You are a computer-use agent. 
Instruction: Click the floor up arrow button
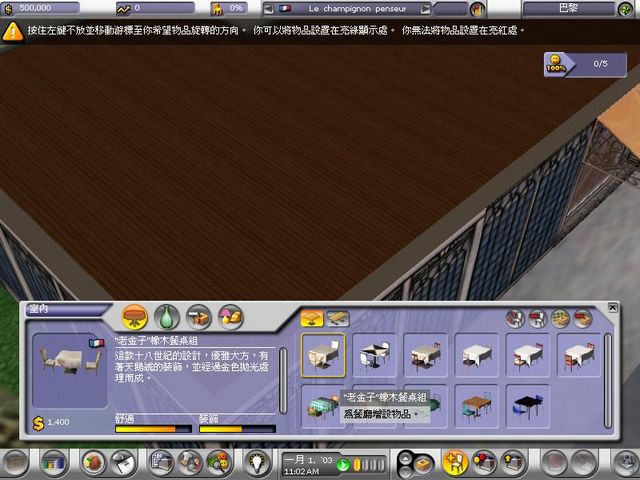pyautogui.click(x=405, y=459)
